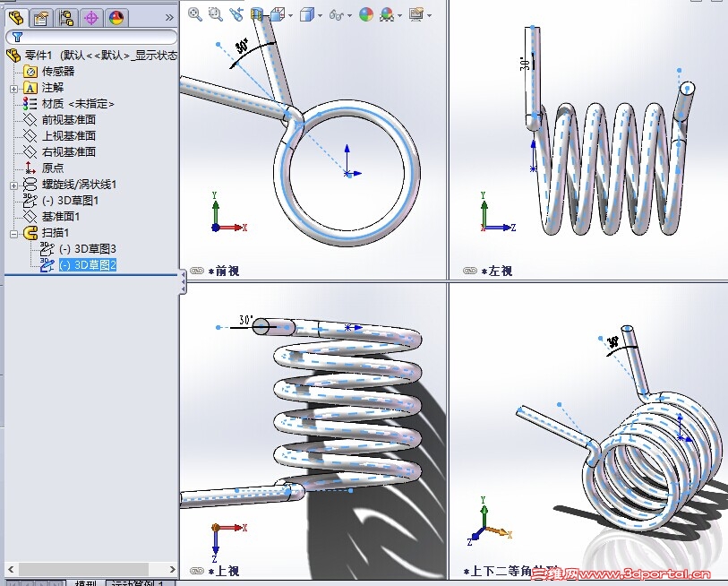Screen dimensions: 728x586
Task: Open the DisplayManager tab icon
Action: pos(115,17)
